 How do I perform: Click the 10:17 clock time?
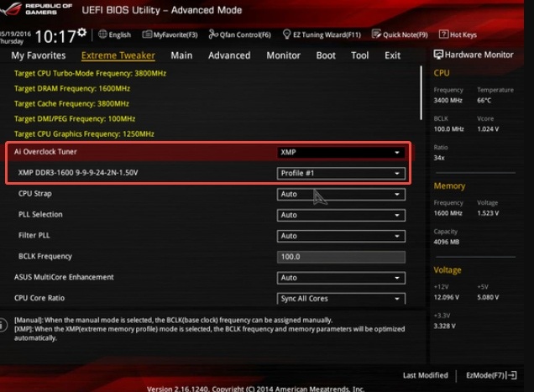tap(55, 36)
